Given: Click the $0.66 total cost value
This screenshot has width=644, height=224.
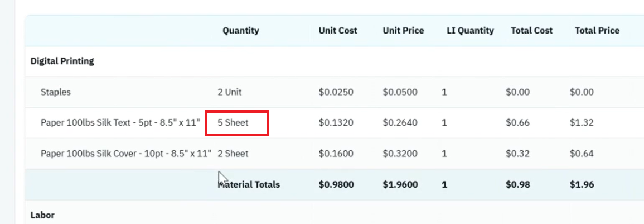Looking at the screenshot, I should click(517, 123).
